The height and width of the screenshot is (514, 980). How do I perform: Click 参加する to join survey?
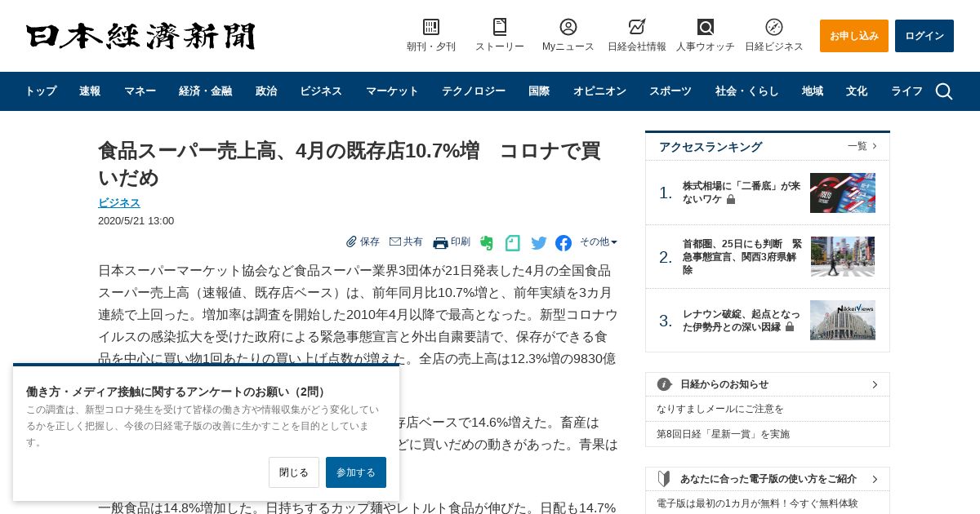pos(356,472)
